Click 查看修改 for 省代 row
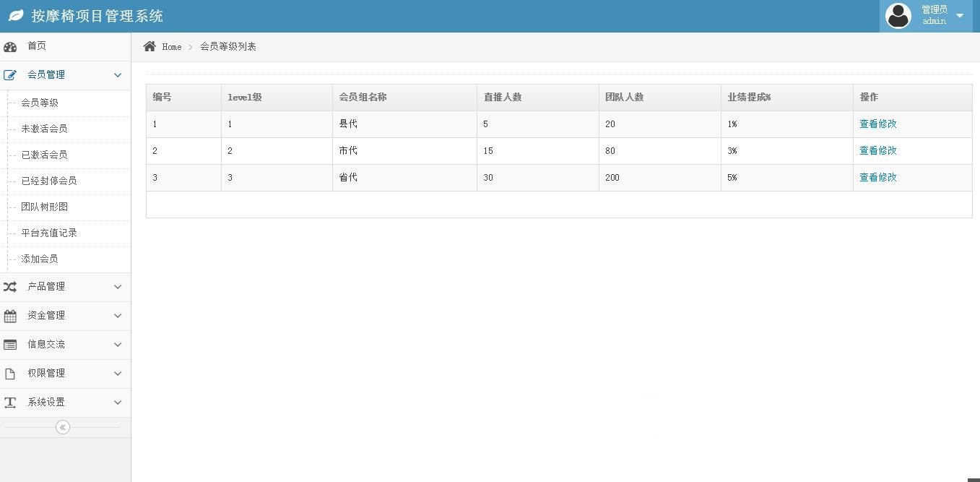Image resolution: width=980 pixels, height=482 pixels. (x=877, y=178)
